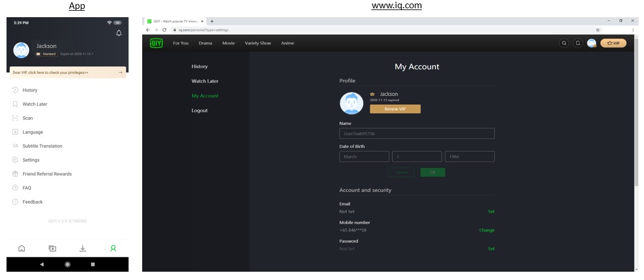The image size is (644, 280).
Task: Tap the Android recent apps square button
Action: (x=93, y=265)
